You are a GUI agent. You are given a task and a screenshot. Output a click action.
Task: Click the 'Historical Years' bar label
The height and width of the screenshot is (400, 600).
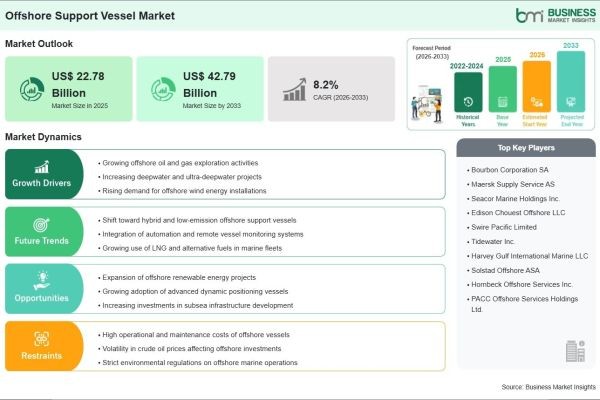468,121
